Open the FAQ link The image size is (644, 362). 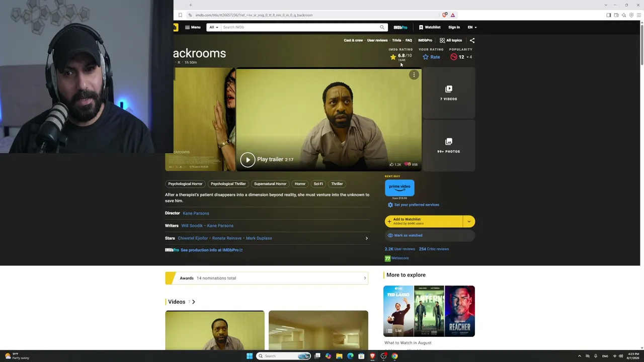[x=409, y=40]
